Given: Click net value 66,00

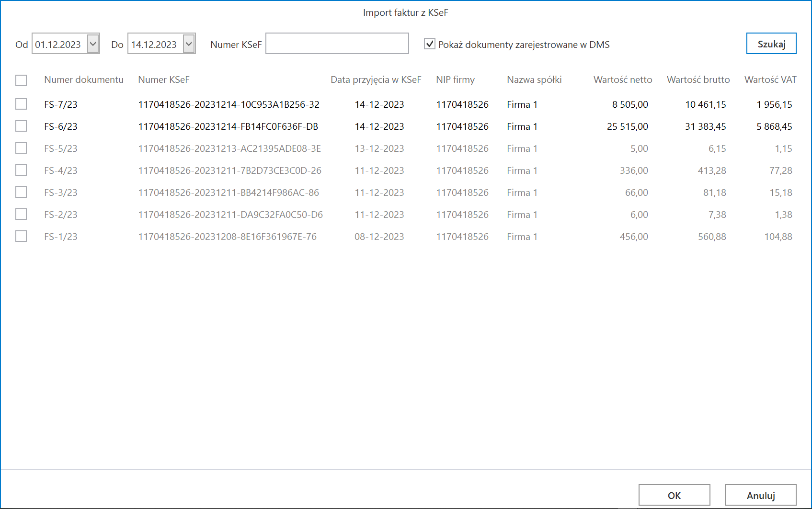Looking at the screenshot, I should 637,192.
